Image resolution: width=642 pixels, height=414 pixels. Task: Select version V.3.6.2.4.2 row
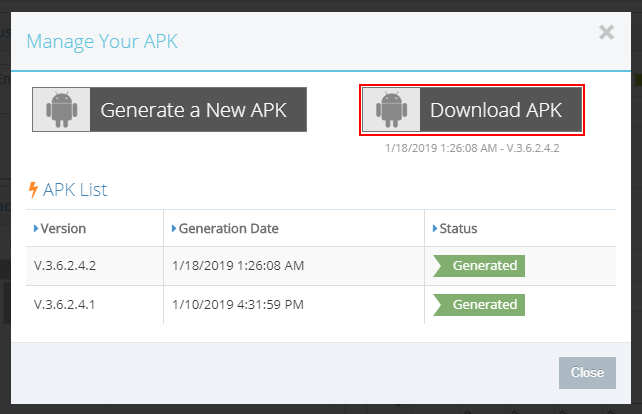(321, 266)
